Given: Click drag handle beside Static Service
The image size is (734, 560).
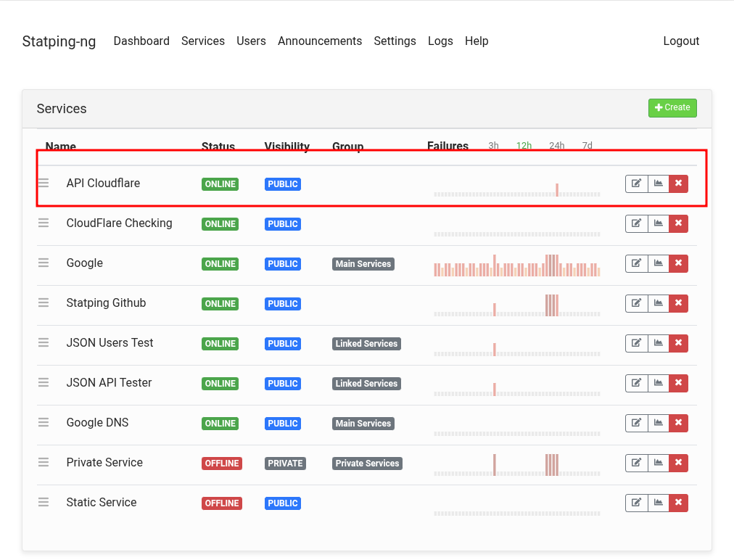Looking at the screenshot, I should coord(44,502).
